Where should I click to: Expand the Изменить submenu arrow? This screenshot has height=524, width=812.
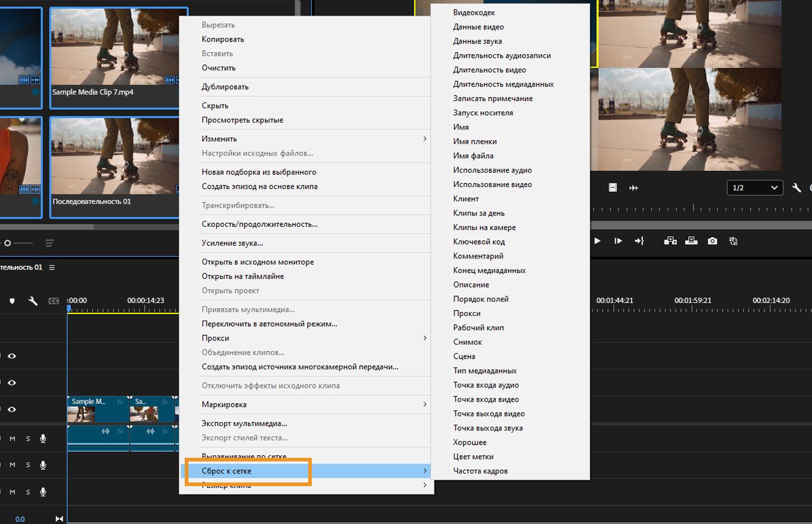tap(425, 138)
